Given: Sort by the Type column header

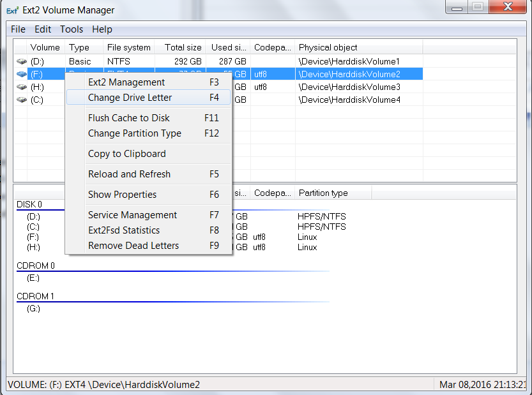Looking at the screenshot, I should (84, 47).
